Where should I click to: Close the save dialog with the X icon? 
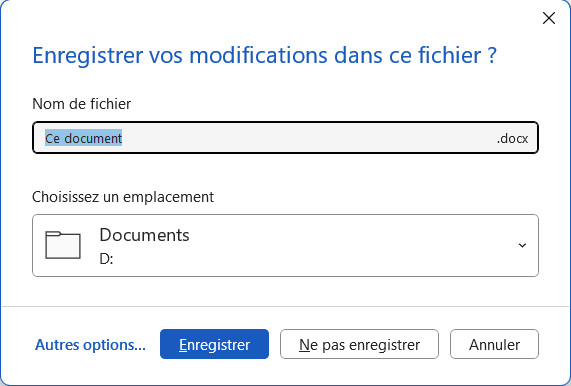click(548, 18)
